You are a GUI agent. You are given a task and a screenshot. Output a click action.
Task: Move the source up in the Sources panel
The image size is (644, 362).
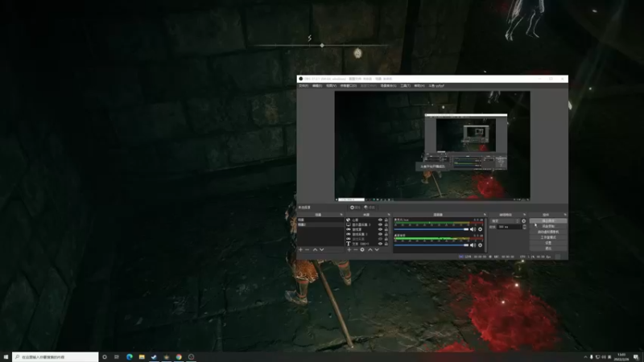tap(370, 249)
